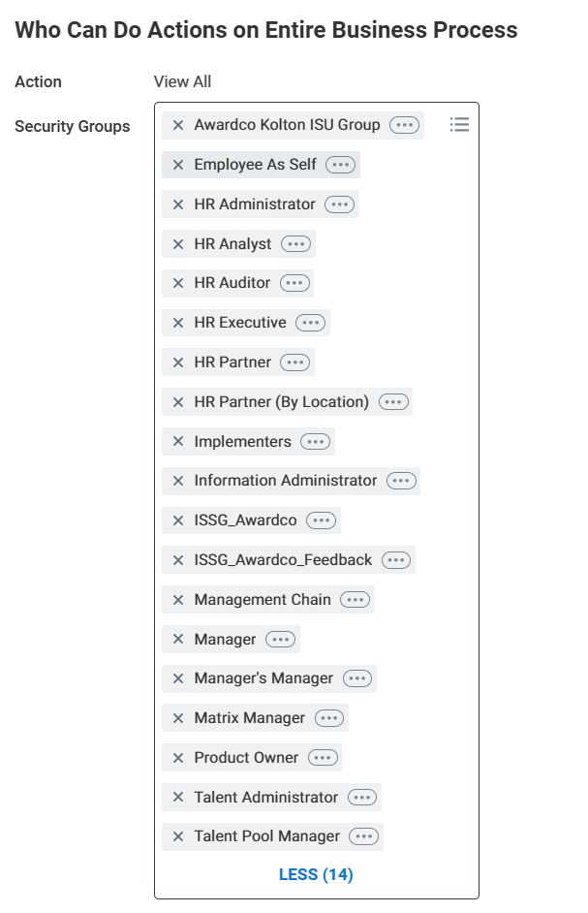Show related actions for HR Partner (By Location)
Screen dimensions: 588x913
click(393, 402)
